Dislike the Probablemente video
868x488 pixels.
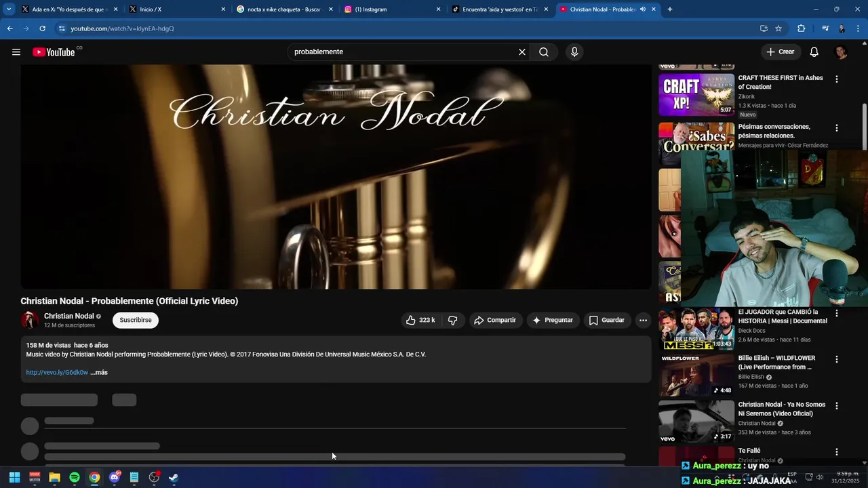click(x=453, y=320)
